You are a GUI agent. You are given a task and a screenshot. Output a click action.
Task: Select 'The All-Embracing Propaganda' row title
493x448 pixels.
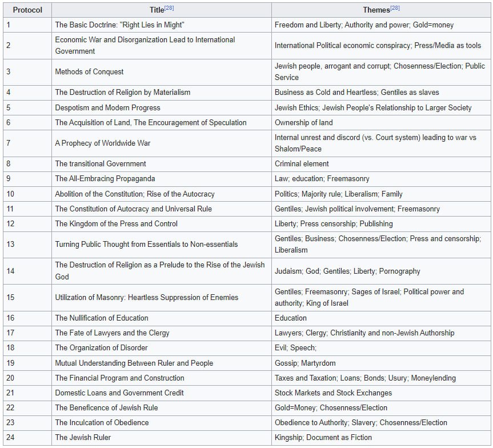click(105, 179)
